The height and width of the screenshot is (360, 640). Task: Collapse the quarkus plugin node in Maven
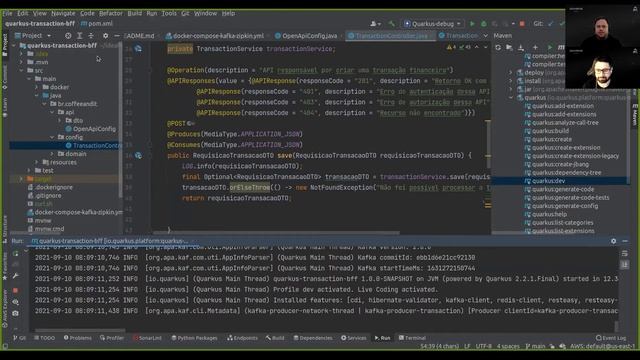[x=511, y=98]
